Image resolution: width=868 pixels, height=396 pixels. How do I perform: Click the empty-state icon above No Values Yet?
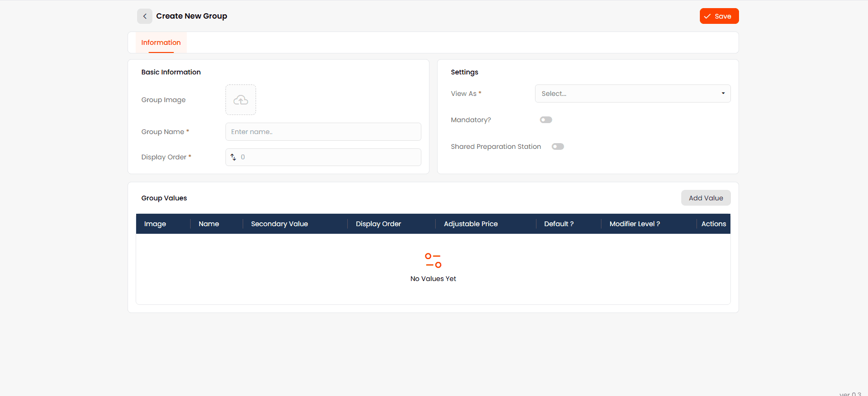(433, 261)
